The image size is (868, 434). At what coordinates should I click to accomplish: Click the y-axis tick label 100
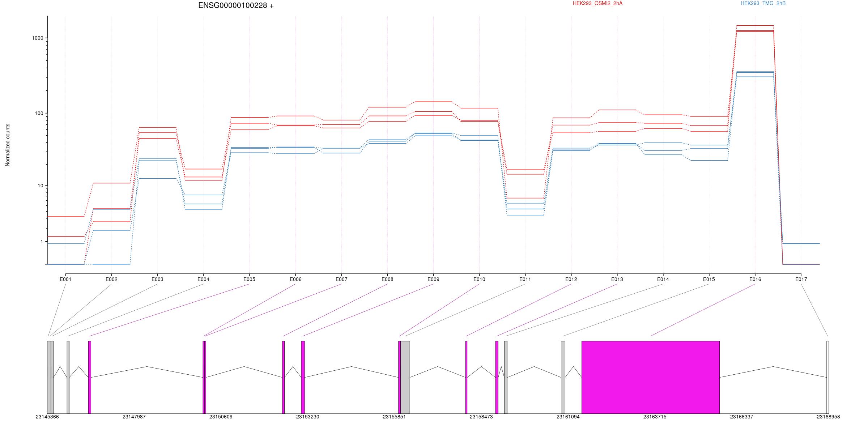point(39,113)
